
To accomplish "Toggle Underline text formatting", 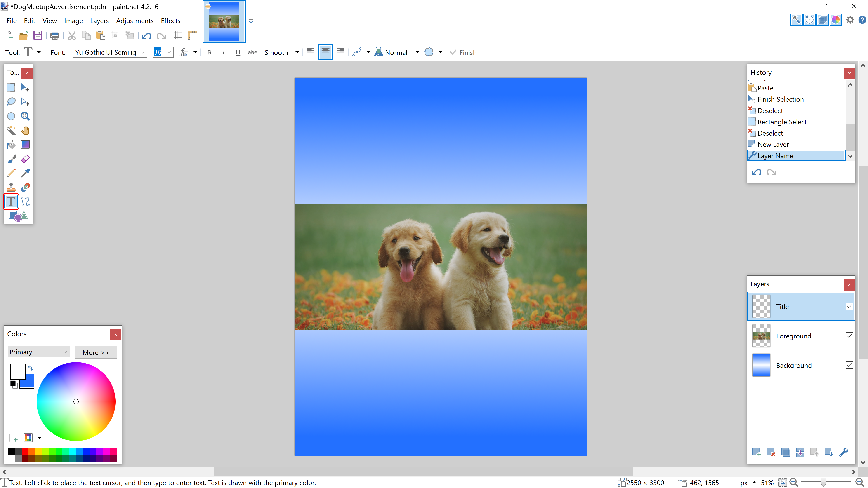I will pyautogui.click(x=238, y=53).
